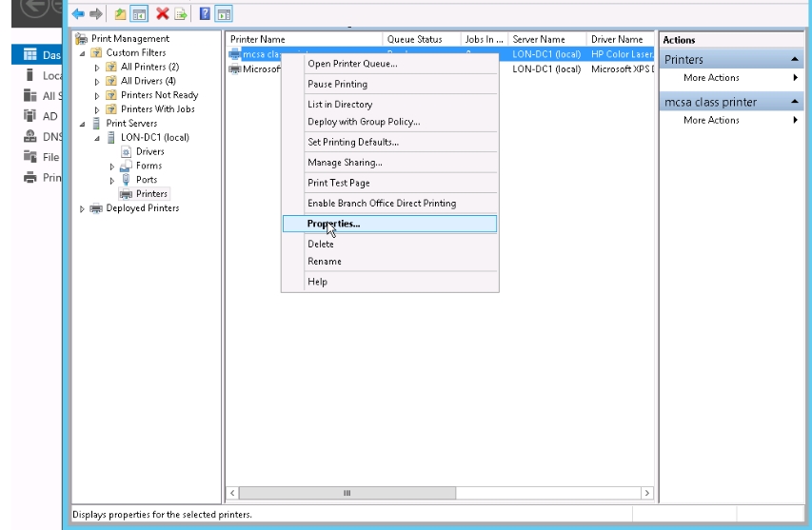Sort by the Queue Status column header
The width and height of the screenshot is (812, 530).
click(422, 39)
